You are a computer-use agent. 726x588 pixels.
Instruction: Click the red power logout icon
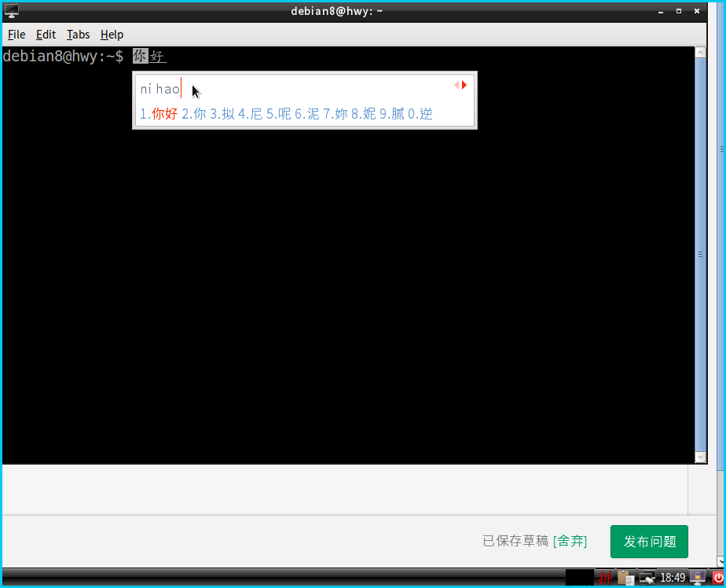pos(718,578)
